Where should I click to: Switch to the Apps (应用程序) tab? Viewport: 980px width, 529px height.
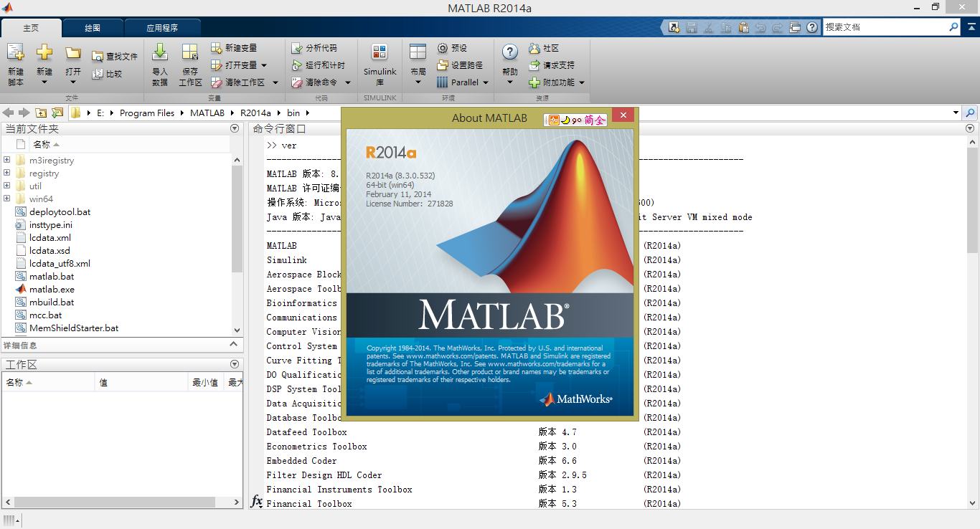(162, 28)
